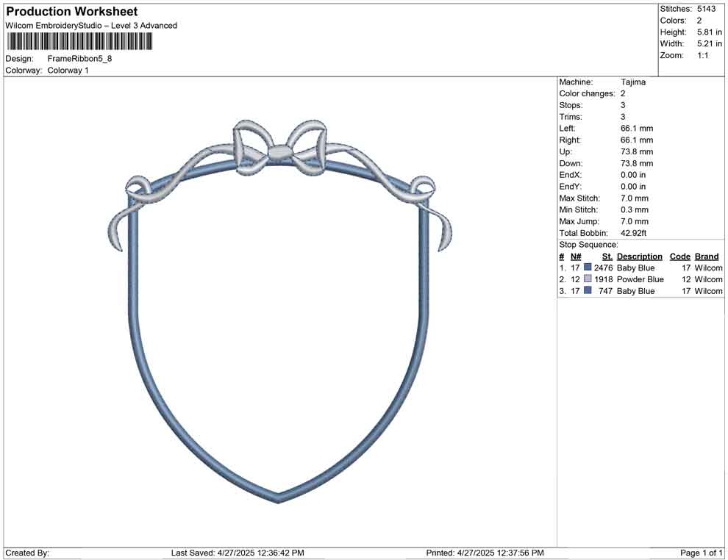Click the 'Color changes:' label
Viewport: 728px width, 560px height.
(587, 94)
